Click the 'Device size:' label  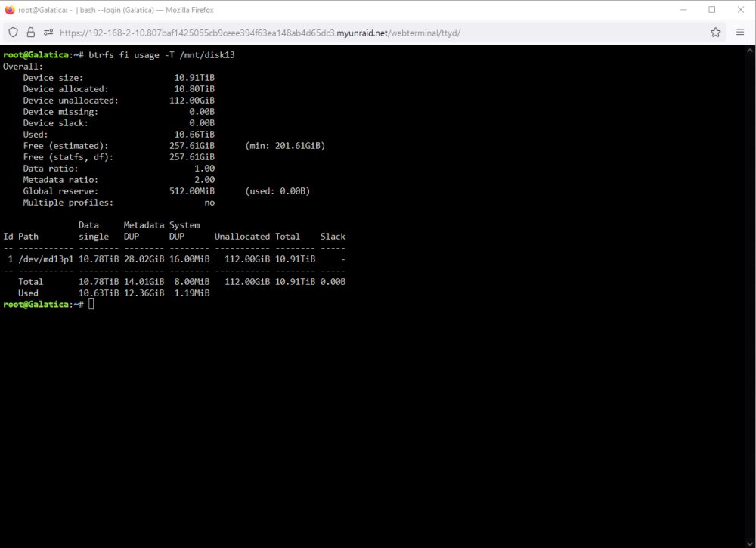pos(53,78)
